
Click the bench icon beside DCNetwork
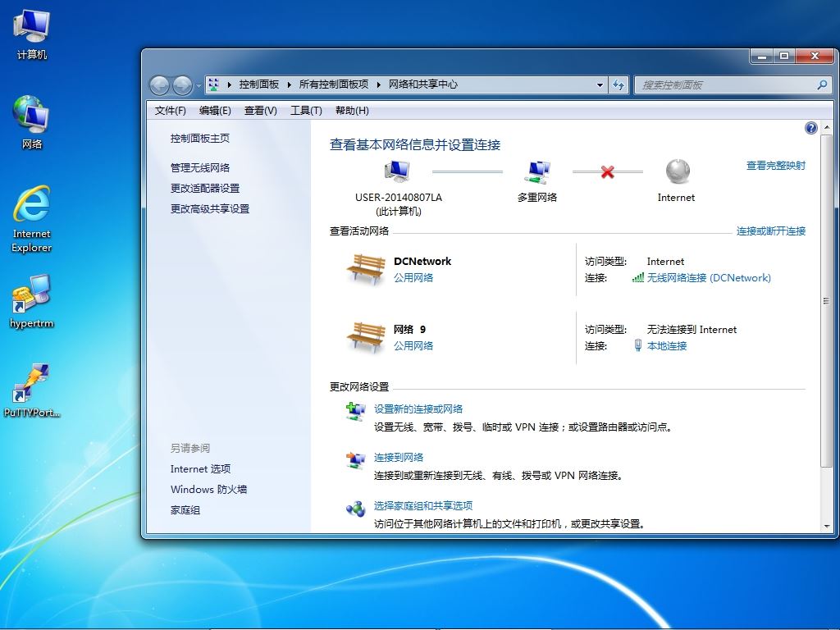[366, 269]
